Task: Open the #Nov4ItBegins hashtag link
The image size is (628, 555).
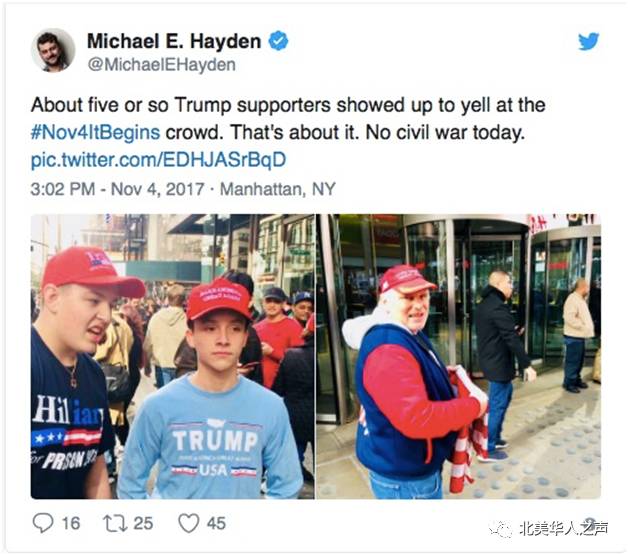Action: click(95, 133)
